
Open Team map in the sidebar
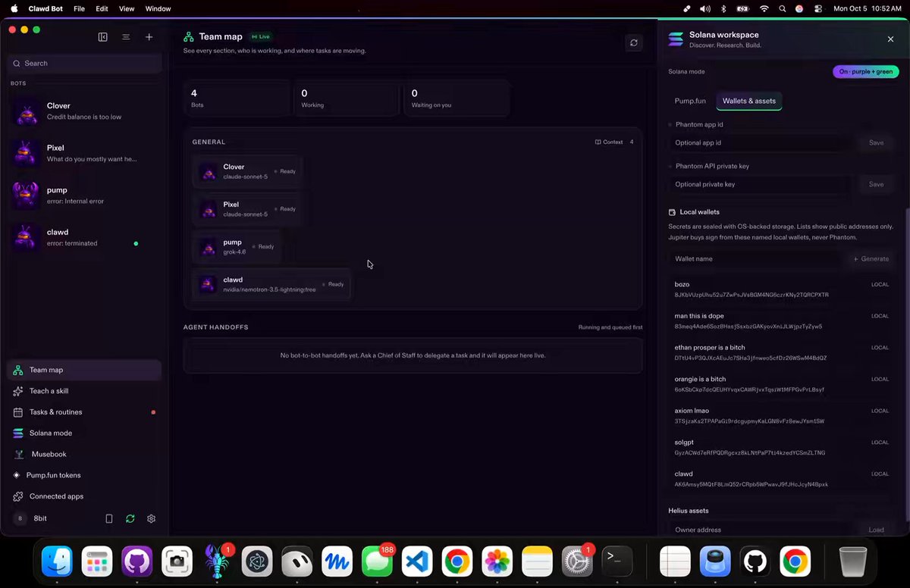[84, 370]
